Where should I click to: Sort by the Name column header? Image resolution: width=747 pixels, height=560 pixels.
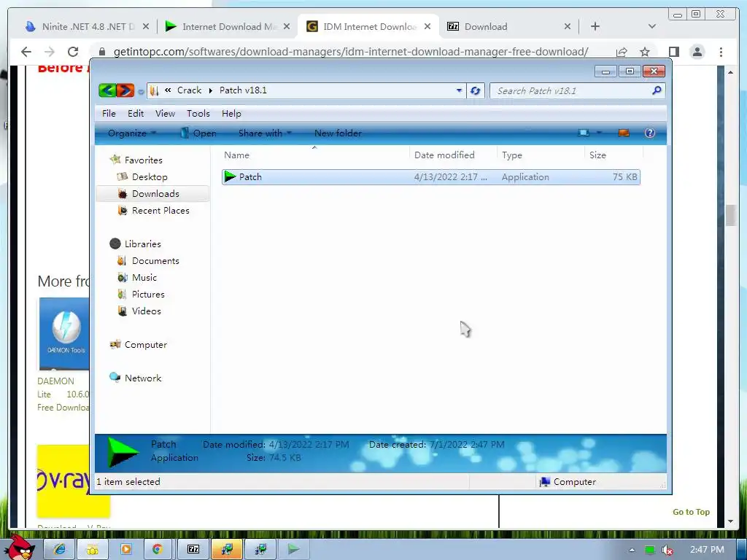click(314, 155)
